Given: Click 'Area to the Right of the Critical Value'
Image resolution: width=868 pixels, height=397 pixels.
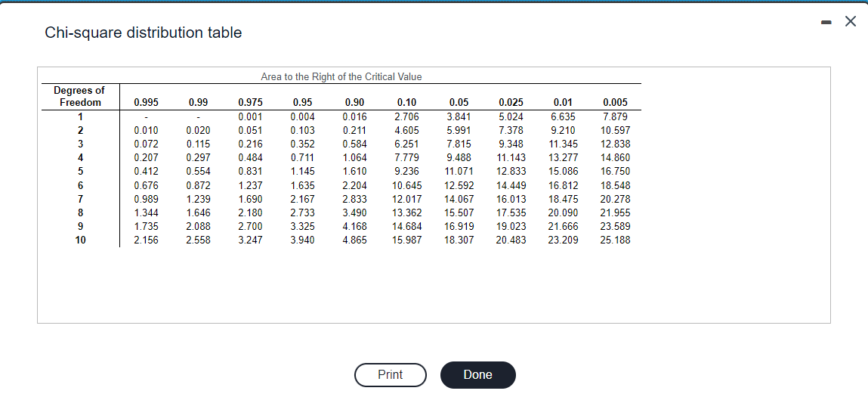Looking at the screenshot, I should point(341,77).
